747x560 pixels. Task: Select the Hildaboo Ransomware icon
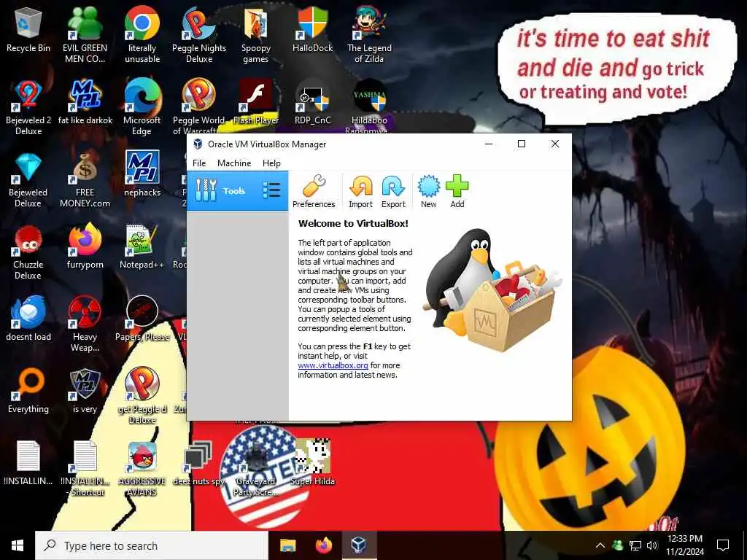coord(369,107)
